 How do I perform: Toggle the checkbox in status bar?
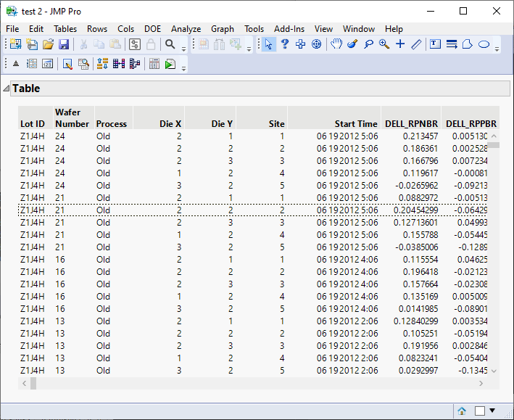click(479, 411)
